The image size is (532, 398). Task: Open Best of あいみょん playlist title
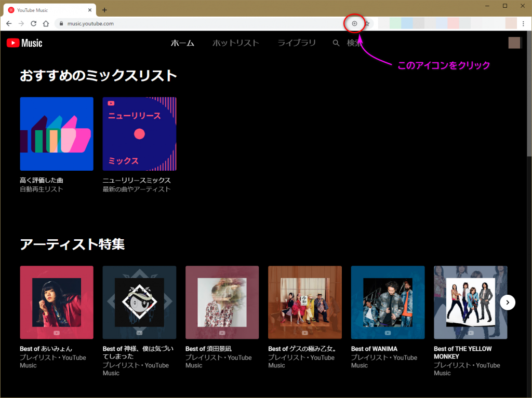point(46,349)
